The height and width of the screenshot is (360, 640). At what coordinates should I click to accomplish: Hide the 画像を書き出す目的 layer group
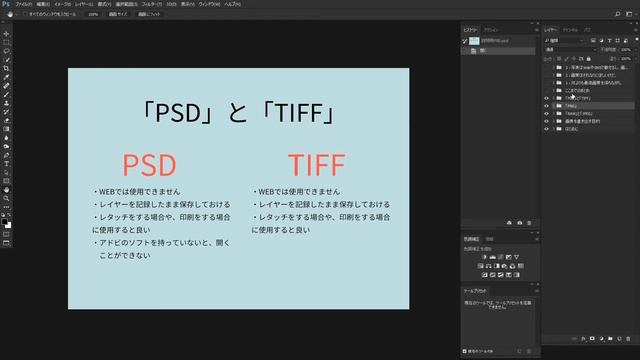pyautogui.click(x=547, y=122)
